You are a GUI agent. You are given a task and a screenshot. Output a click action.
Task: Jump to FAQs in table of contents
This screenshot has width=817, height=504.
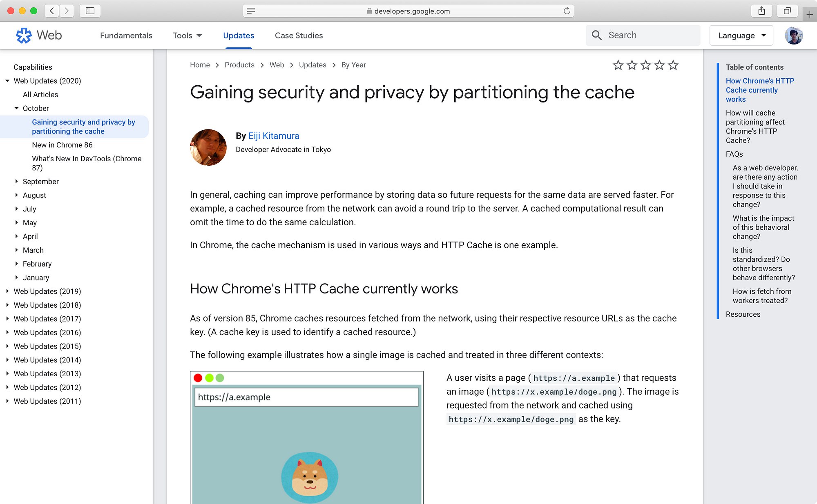coord(734,154)
